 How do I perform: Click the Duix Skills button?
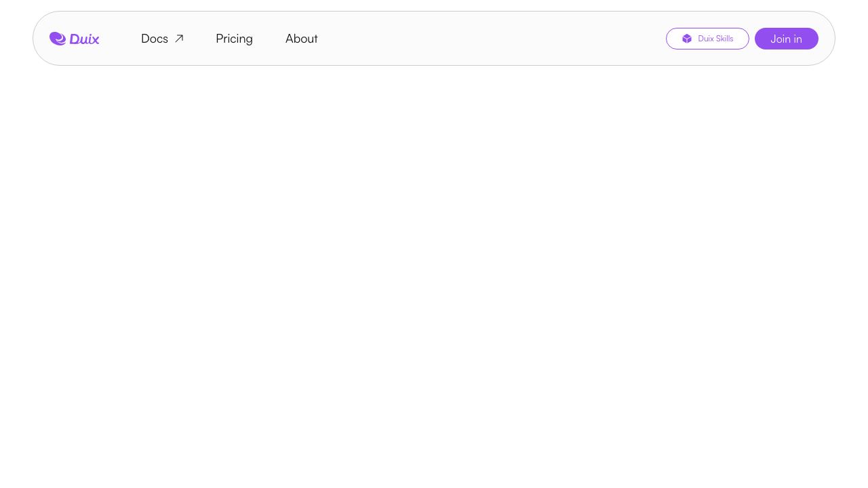pyautogui.click(x=707, y=39)
